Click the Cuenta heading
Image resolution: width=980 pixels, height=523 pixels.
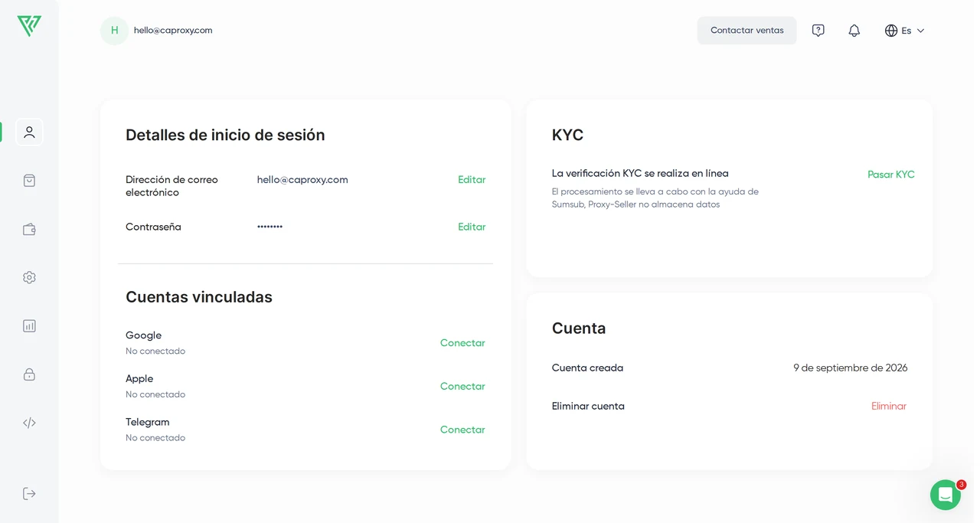[579, 329]
